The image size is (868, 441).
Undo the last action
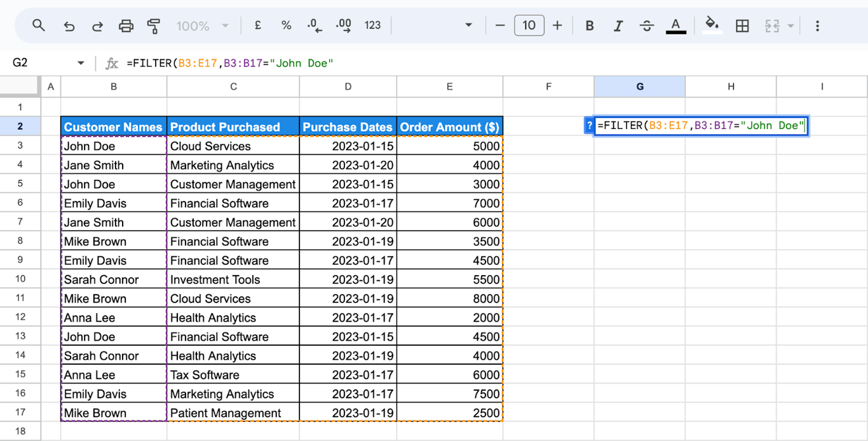point(69,26)
